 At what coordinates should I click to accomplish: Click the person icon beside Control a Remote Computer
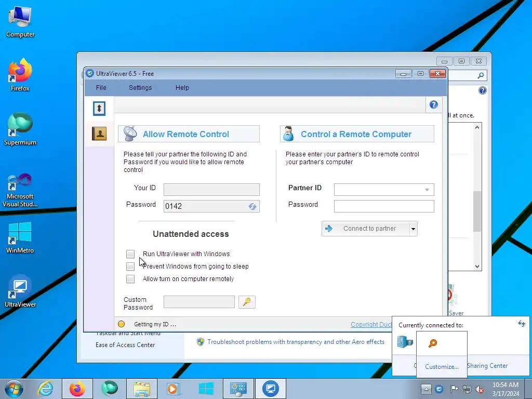tap(288, 134)
